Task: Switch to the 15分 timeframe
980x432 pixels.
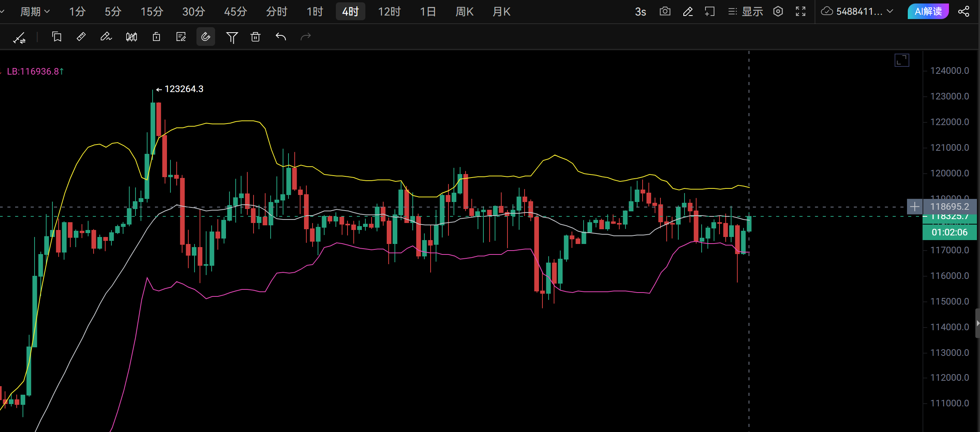Action: (x=152, y=12)
